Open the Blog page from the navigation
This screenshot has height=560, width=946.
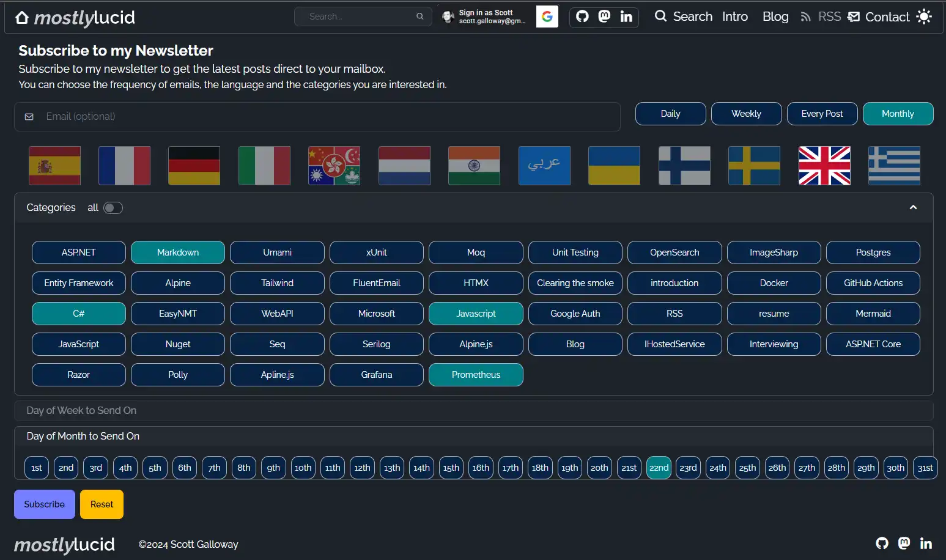point(775,17)
